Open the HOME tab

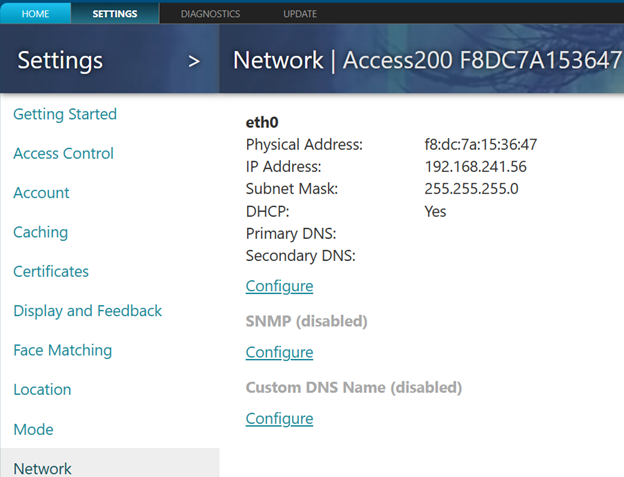tap(35, 14)
